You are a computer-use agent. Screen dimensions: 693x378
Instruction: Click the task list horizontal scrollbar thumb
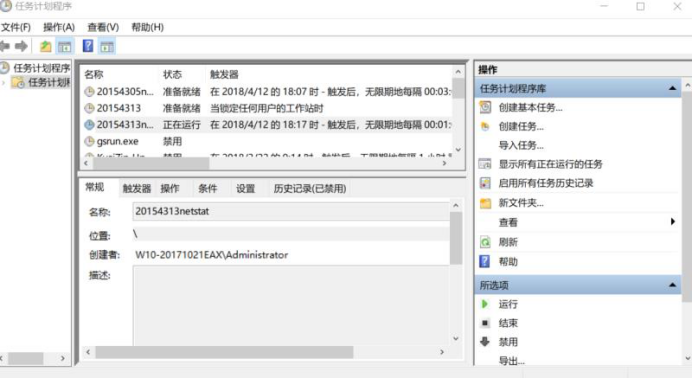151,163
